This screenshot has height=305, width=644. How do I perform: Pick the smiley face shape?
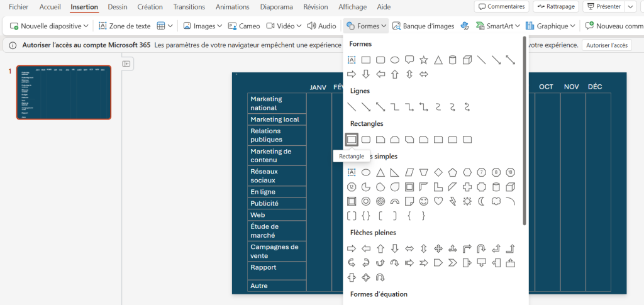423,201
